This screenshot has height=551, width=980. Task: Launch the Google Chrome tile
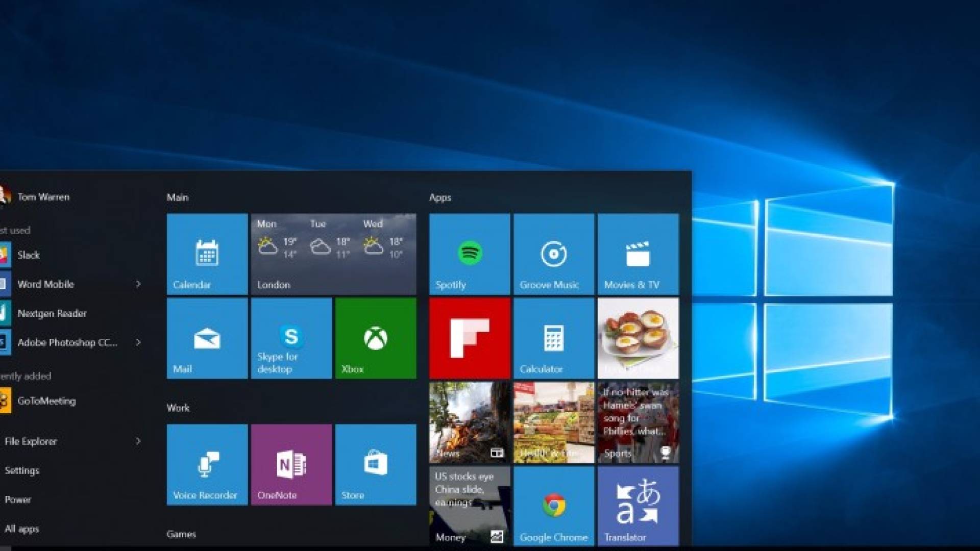pyautogui.click(x=554, y=506)
